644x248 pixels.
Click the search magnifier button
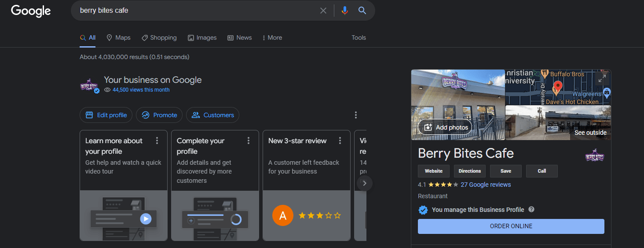pyautogui.click(x=362, y=11)
